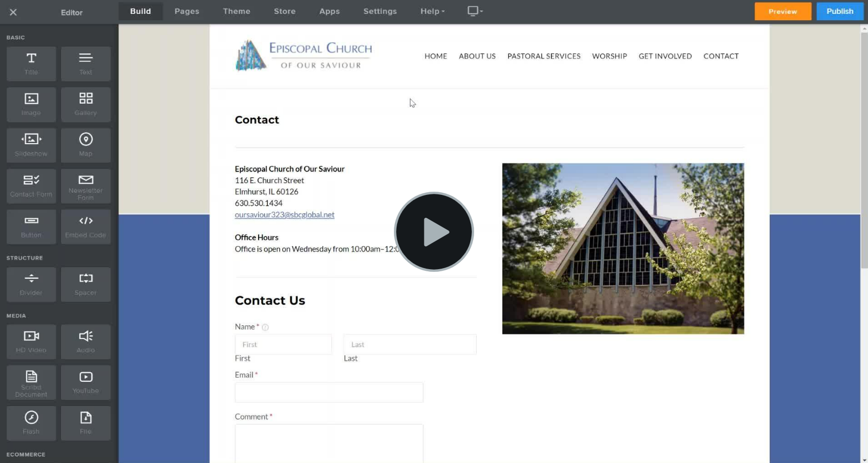Click the orange Preview button
Viewport: 868px width, 463px height.
782,11
